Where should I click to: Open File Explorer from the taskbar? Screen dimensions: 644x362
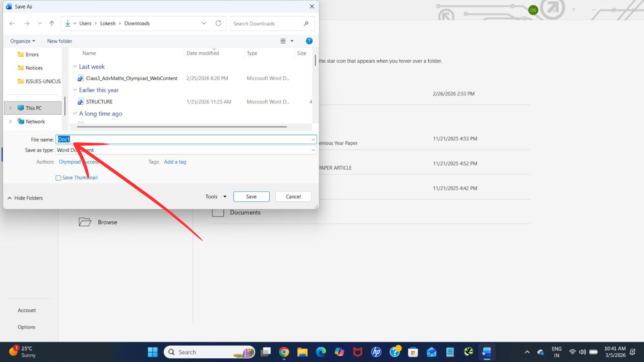click(302, 352)
